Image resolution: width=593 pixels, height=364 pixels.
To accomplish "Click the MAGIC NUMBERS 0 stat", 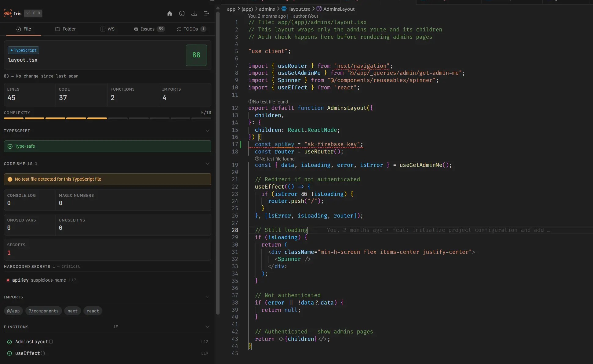I will coord(133,200).
